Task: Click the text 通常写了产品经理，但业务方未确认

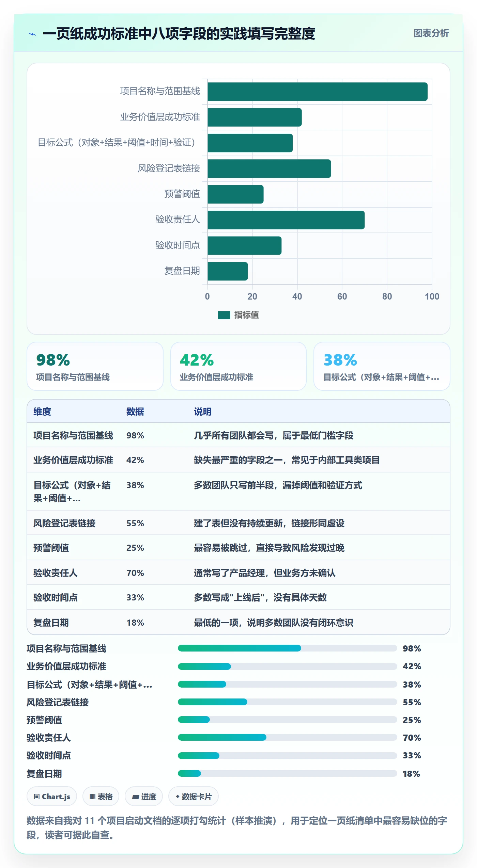Action: click(x=265, y=573)
